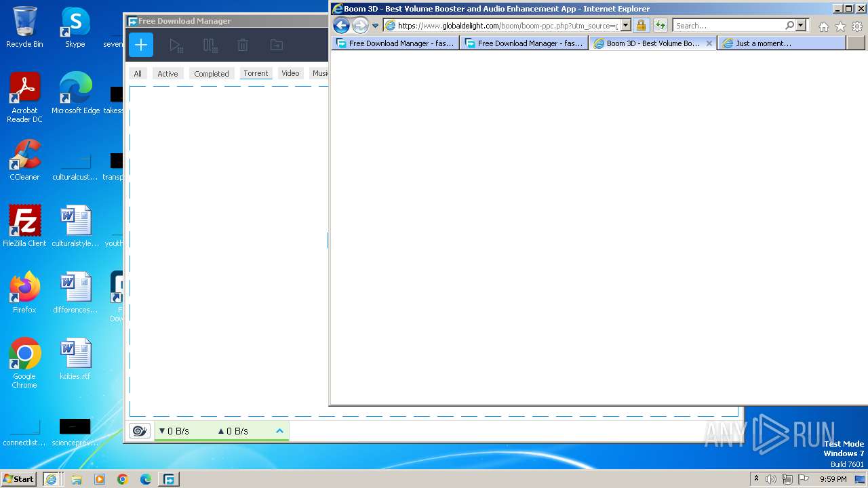Expand address bar autocomplete dropdown
Screen dimensions: 868x488
pos(625,26)
